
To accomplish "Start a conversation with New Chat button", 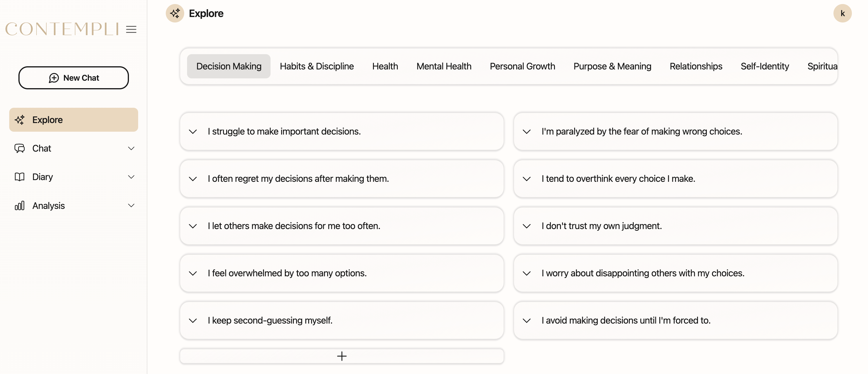I will pos(73,78).
